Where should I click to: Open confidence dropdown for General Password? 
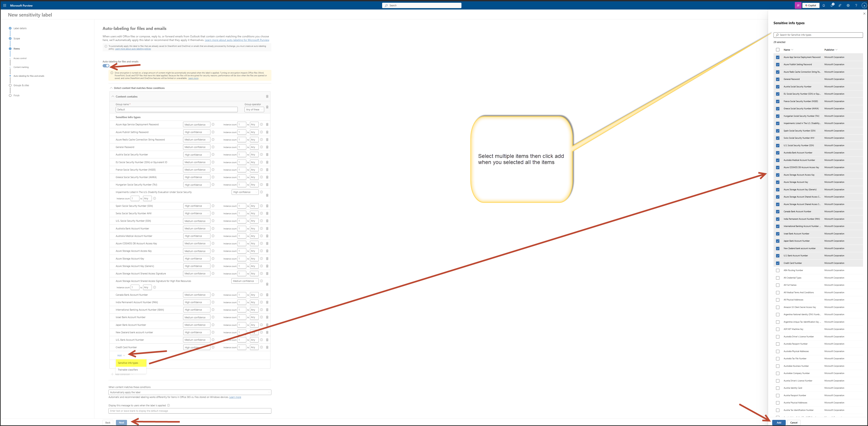(x=196, y=147)
